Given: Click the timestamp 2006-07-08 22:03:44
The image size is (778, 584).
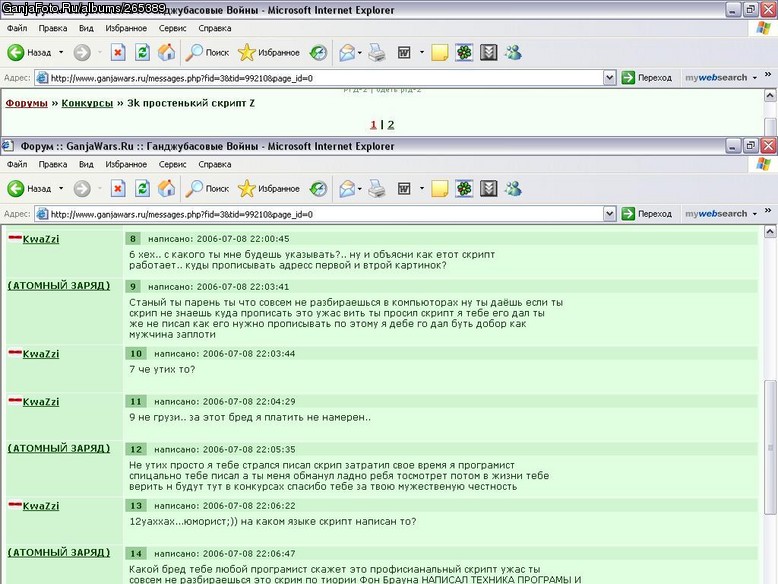Looking at the screenshot, I should (x=249, y=354).
